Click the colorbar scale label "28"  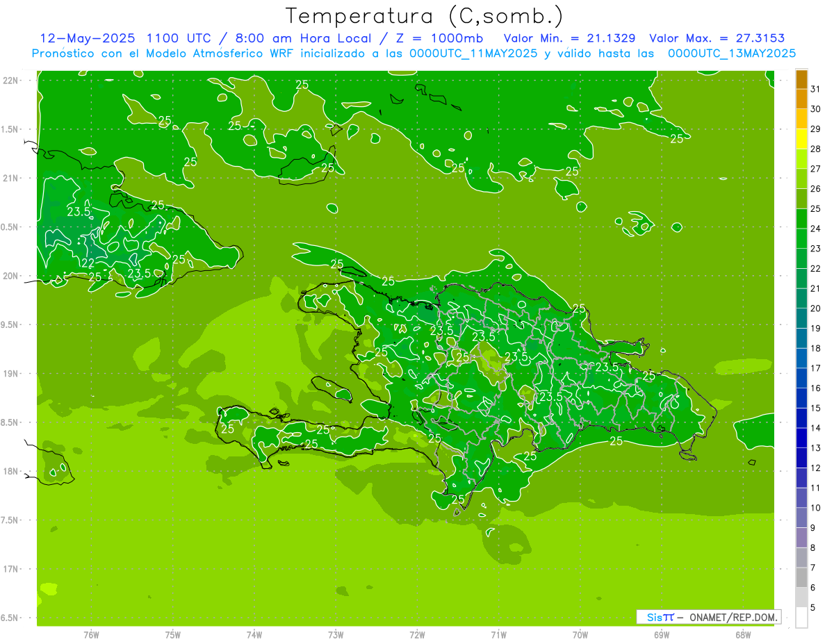[815, 149]
